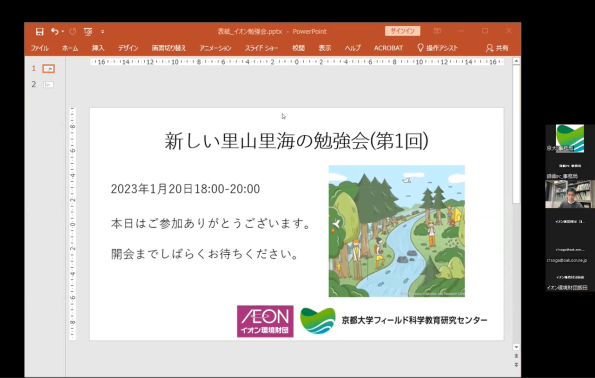Click the Redo icon in title bar
This screenshot has height=378, width=595.
tap(73, 32)
